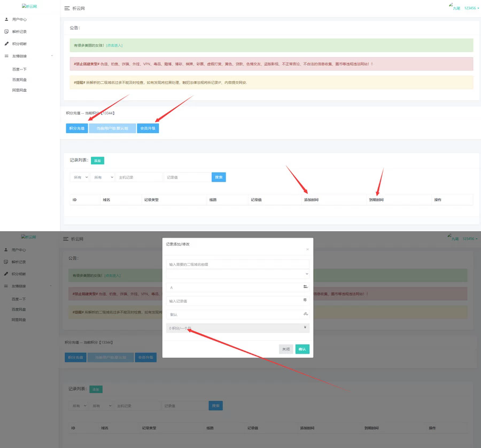Open 百度网盘 in the undimmed sidebar menu
481x448 pixels.
(x=20, y=80)
